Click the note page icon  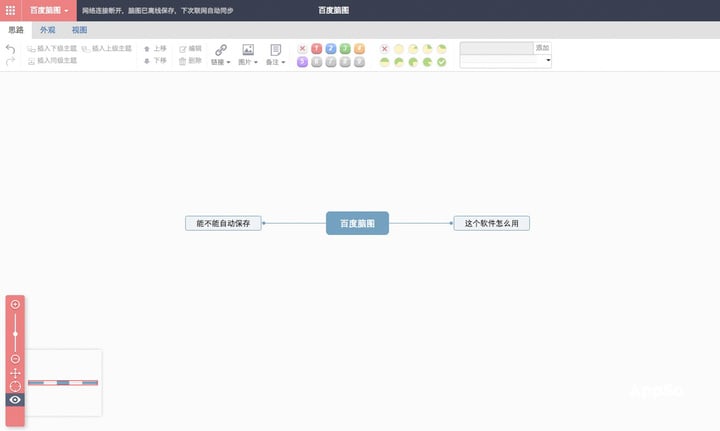pos(276,50)
